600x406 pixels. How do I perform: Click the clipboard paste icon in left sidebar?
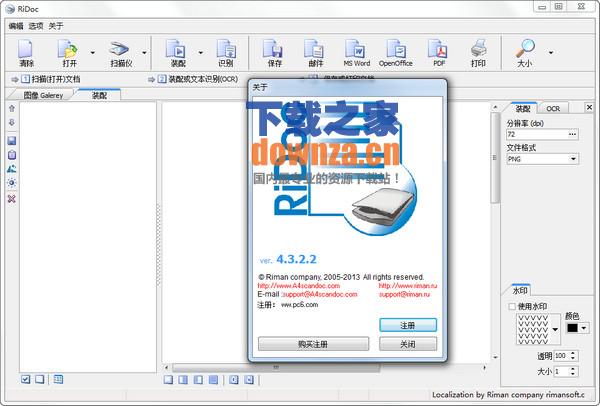pyautogui.click(x=12, y=155)
